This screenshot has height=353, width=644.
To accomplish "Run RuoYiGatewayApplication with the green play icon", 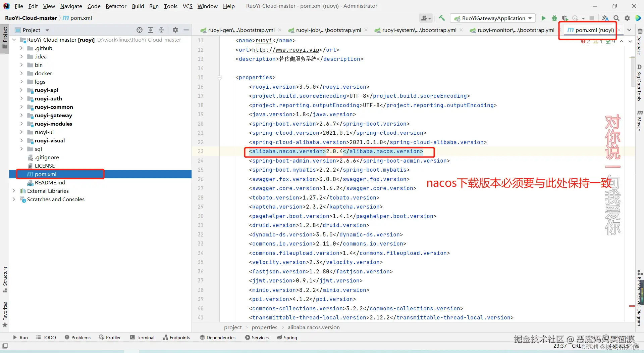I will pos(543,18).
